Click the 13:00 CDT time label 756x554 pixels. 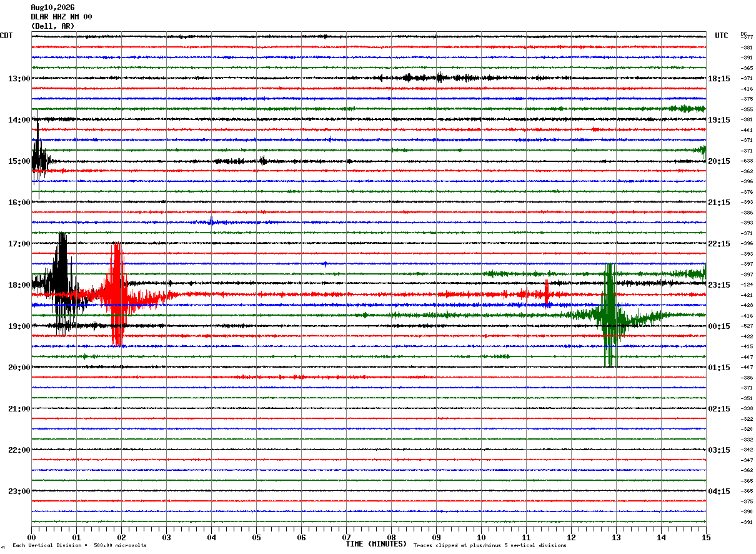tap(19, 79)
